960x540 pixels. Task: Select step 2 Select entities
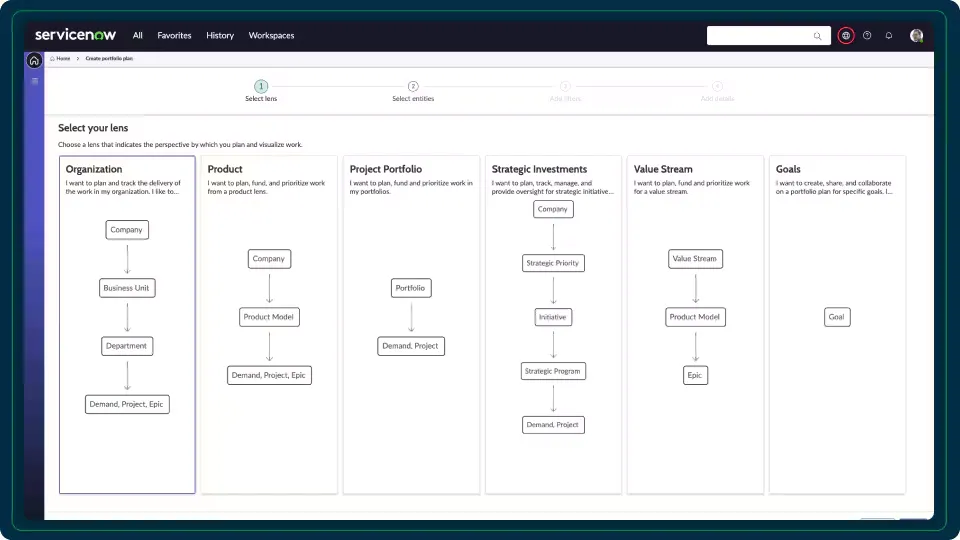[x=413, y=91]
